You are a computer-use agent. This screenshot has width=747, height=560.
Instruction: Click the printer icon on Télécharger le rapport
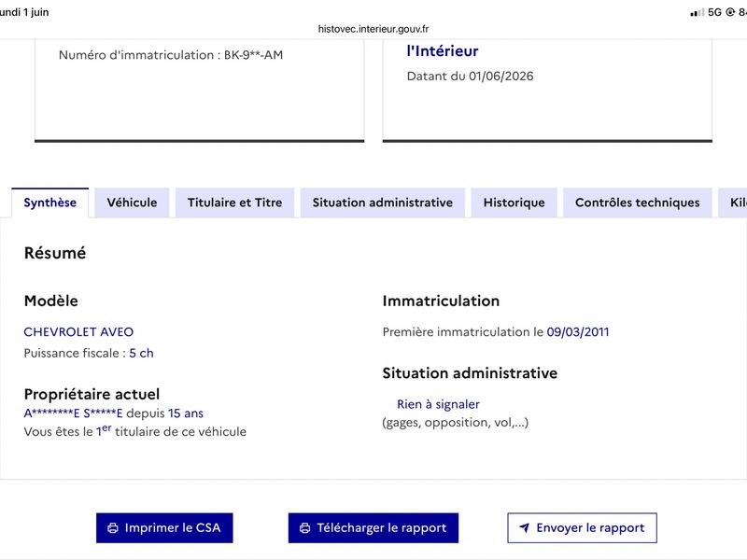(305, 528)
